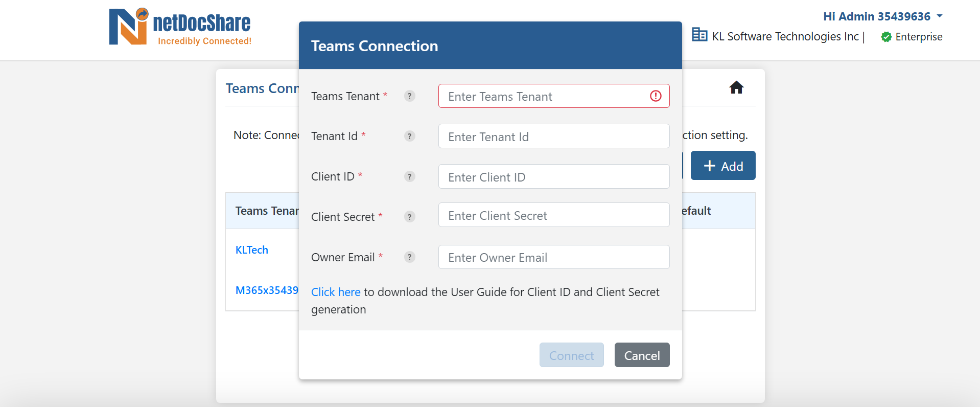The width and height of the screenshot is (980, 407).
Task: Click the help icon beside Tenant Id
Action: point(409,136)
